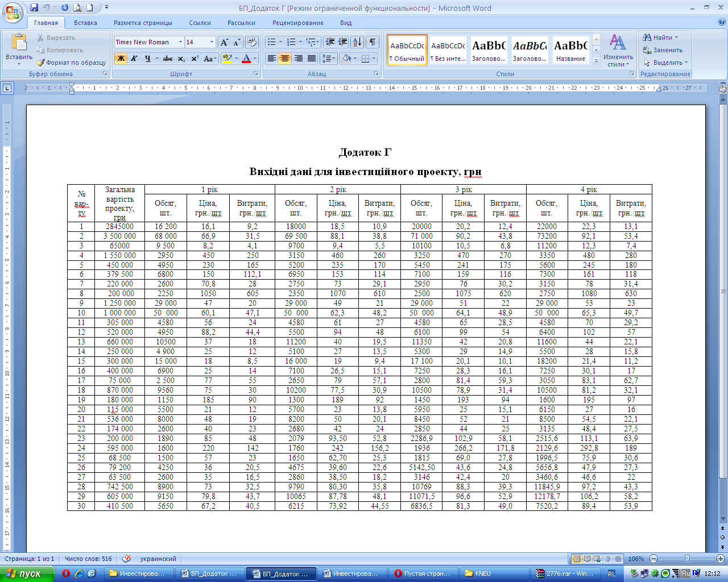Open the Рецензирование ribbon tab
This screenshot has height=582, width=728.
point(298,23)
